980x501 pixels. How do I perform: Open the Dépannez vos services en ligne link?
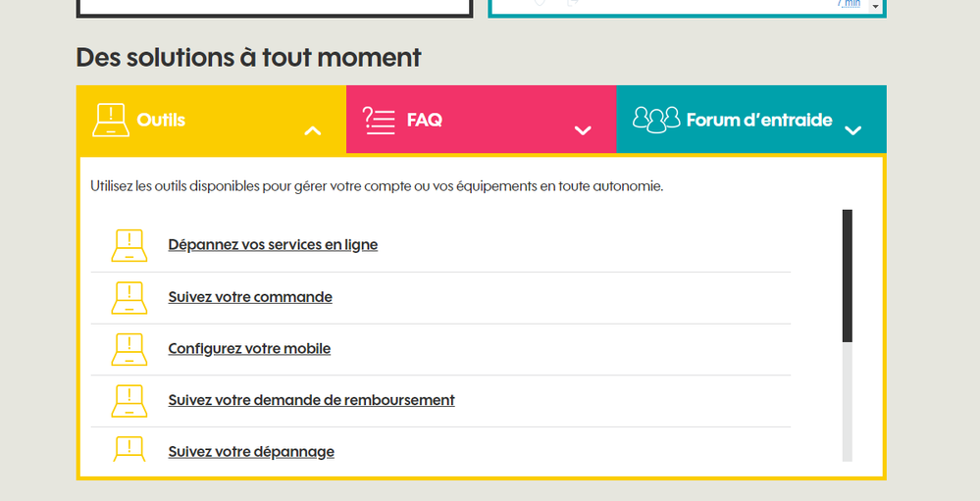[273, 245]
